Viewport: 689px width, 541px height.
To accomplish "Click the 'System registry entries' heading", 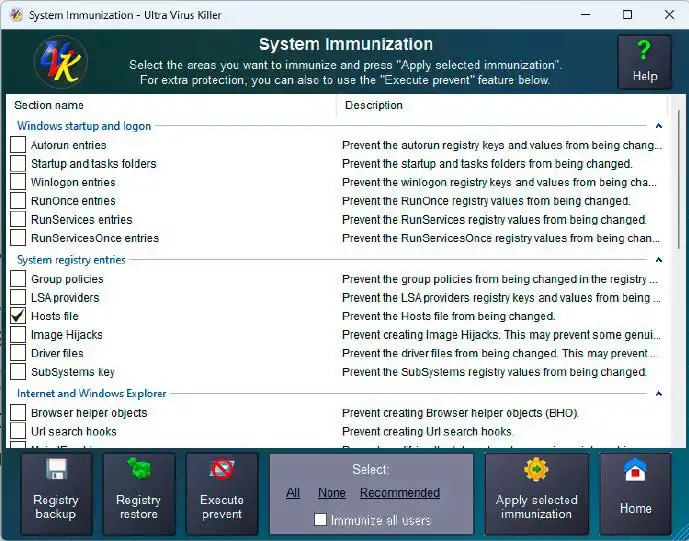I will click(71, 260).
